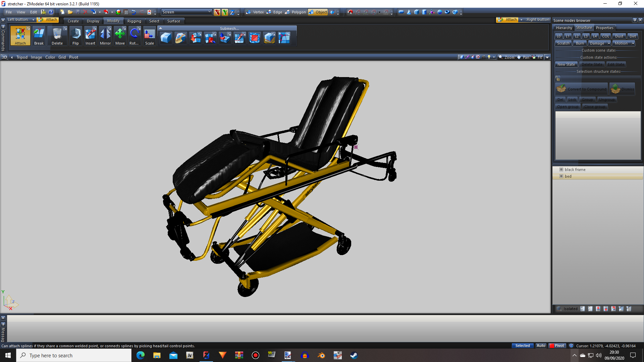Toggle the X axis constraint button

click(x=217, y=12)
